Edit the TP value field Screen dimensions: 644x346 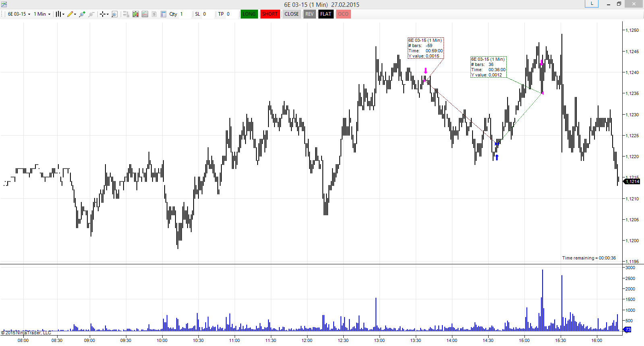coord(231,14)
